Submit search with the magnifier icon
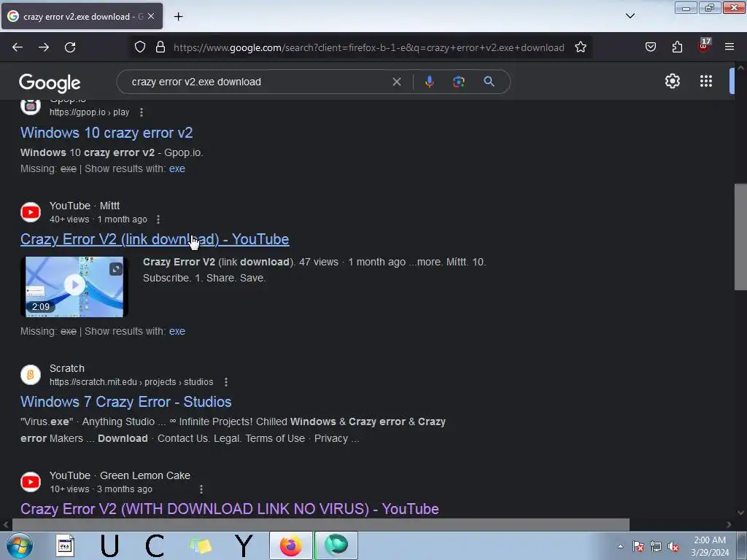This screenshot has width=747, height=560. pyautogui.click(x=489, y=82)
